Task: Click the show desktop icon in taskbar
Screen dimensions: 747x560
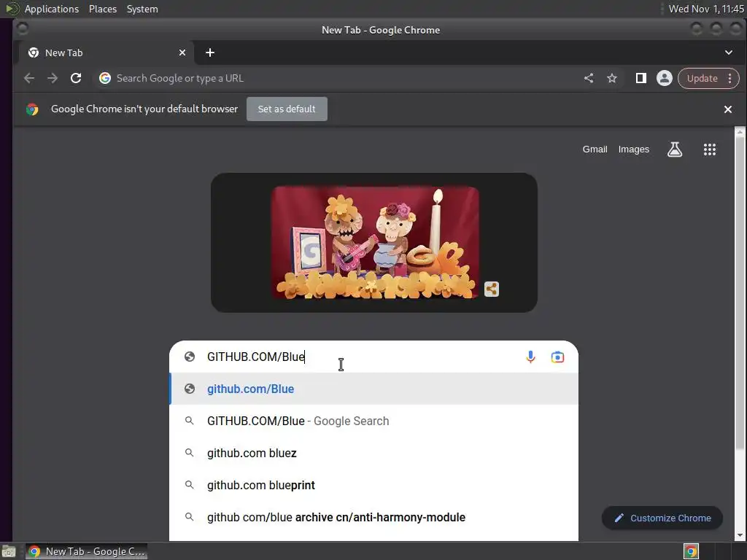Action: tap(9, 551)
